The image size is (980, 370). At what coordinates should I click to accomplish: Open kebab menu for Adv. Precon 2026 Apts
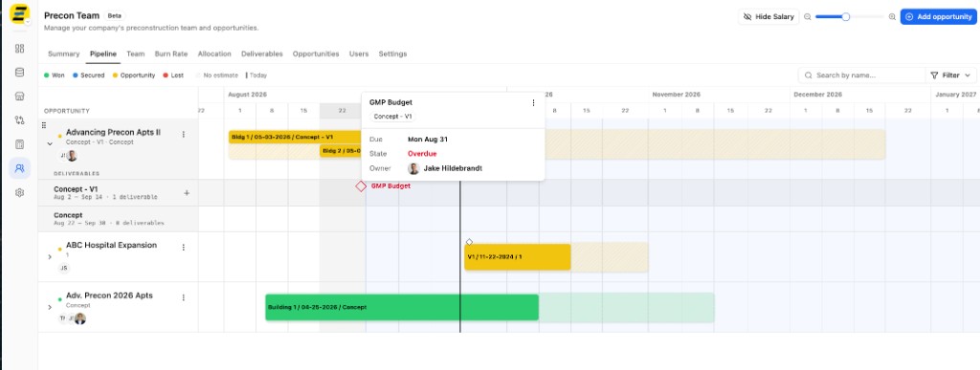click(x=183, y=297)
